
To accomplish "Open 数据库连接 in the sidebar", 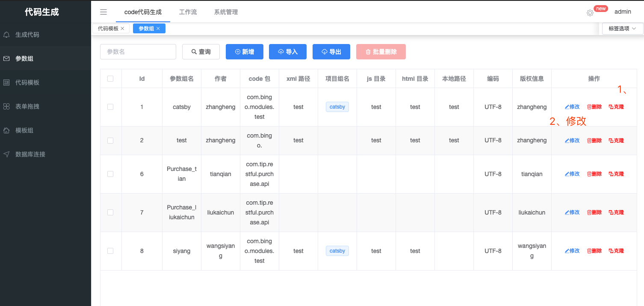I will pos(45,154).
